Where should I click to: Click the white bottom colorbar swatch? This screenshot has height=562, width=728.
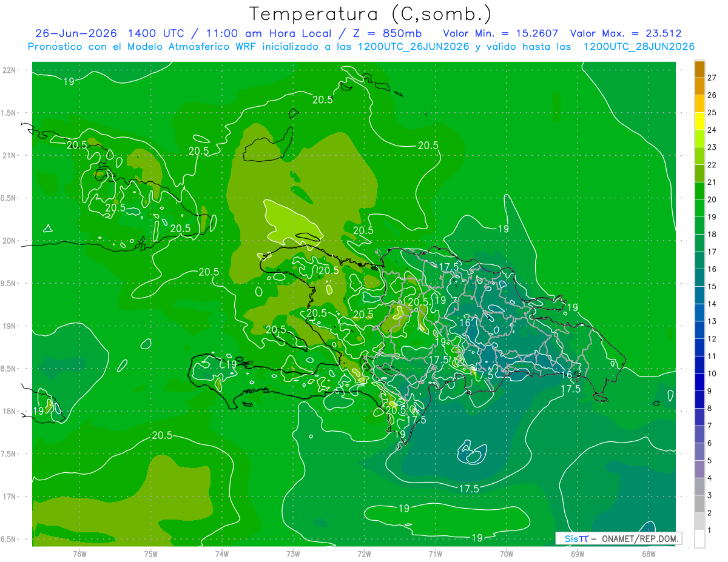click(x=699, y=539)
